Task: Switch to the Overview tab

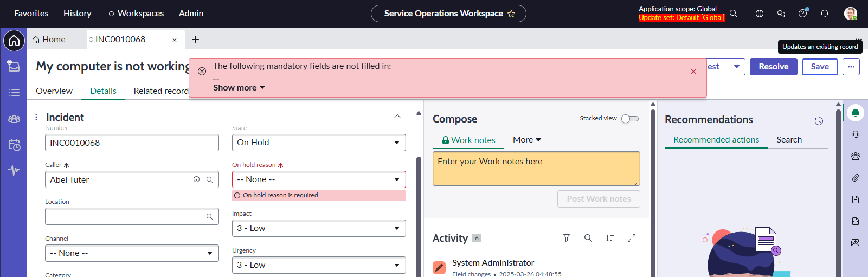Action: (54, 91)
